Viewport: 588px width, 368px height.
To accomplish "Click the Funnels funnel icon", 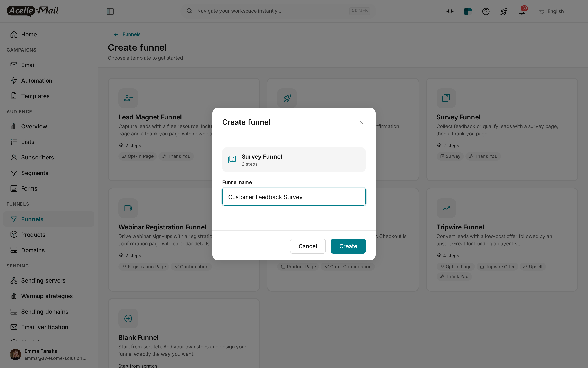I will 14,219.
